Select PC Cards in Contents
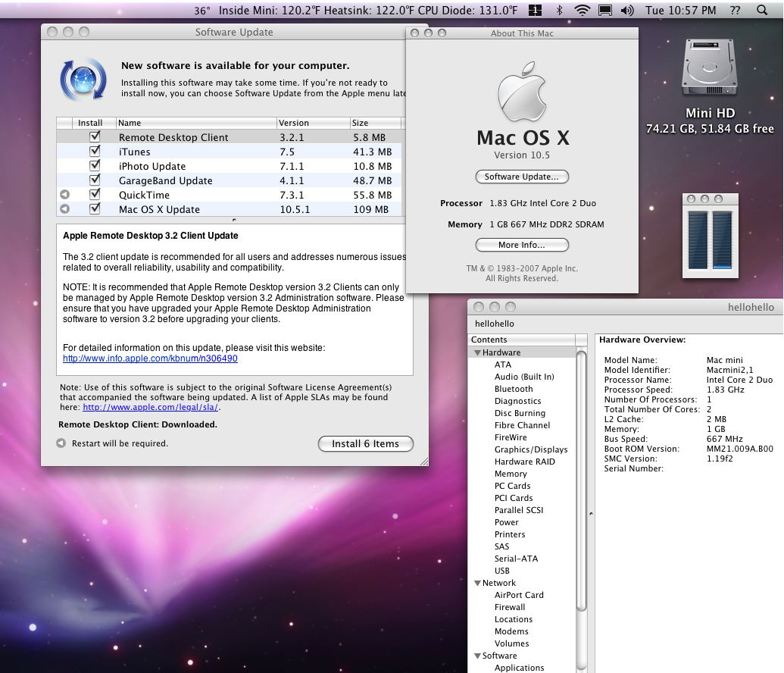784x673 pixels. pyautogui.click(x=513, y=486)
